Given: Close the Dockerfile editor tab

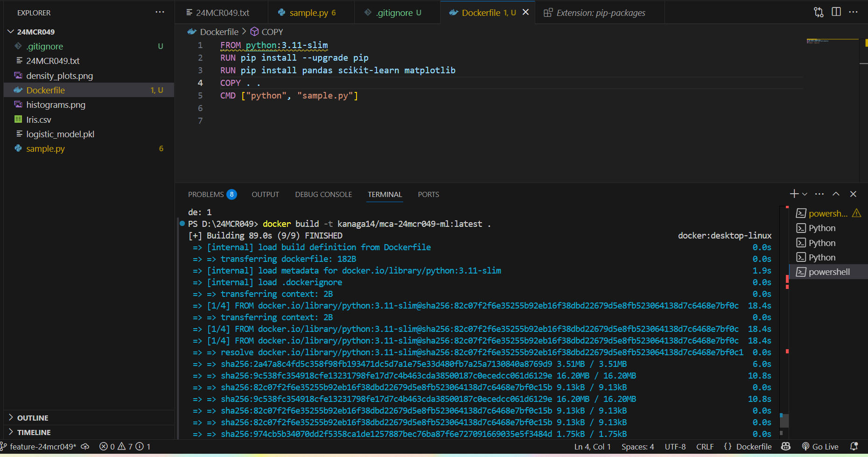Looking at the screenshot, I should click(525, 12).
